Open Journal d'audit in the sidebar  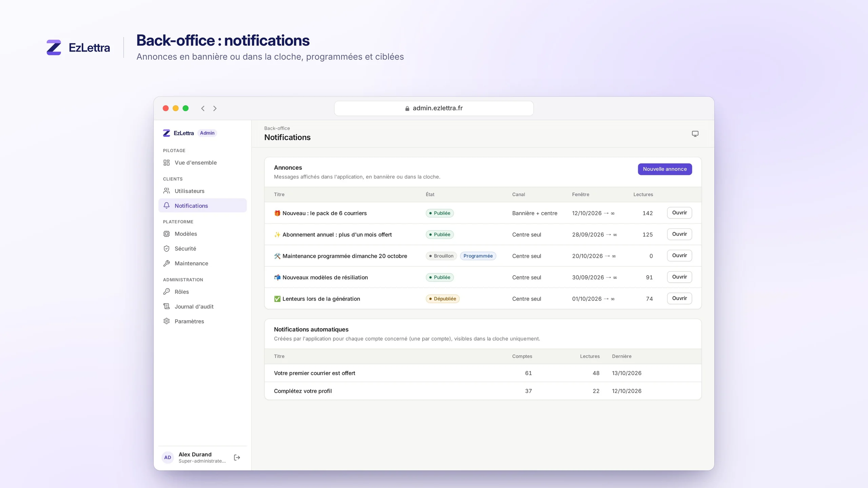(x=202, y=306)
